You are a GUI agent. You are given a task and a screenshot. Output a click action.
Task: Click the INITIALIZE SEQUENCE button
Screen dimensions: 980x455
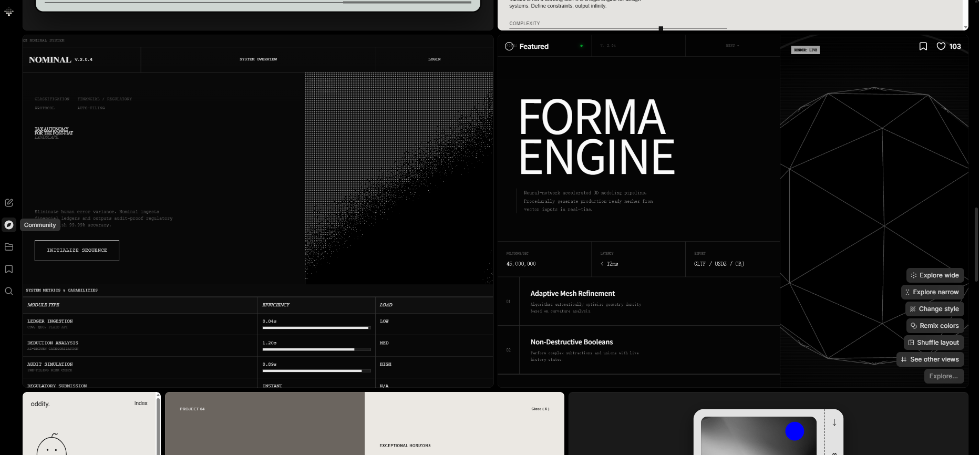click(x=77, y=251)
